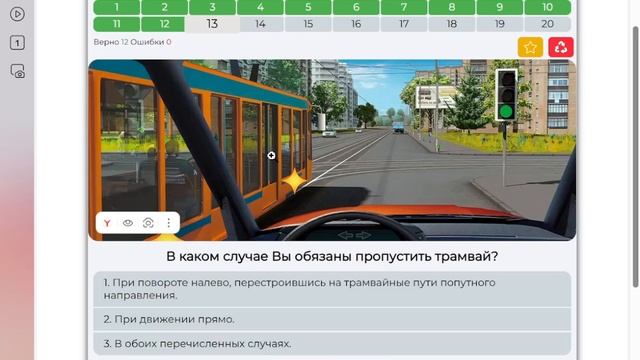The image size is (640, 360).
Task: Choose answer 2 'При движении прямо'
Action: (332, 319)
